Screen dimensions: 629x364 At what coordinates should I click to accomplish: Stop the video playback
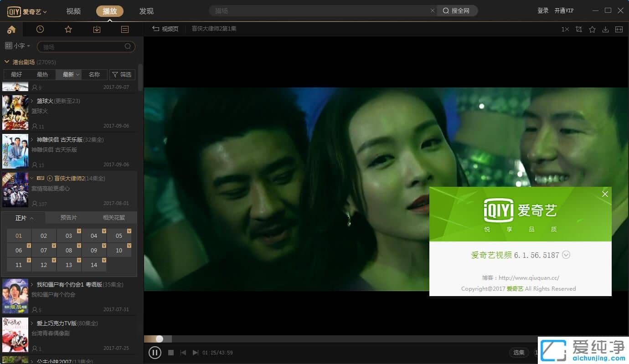171,352
